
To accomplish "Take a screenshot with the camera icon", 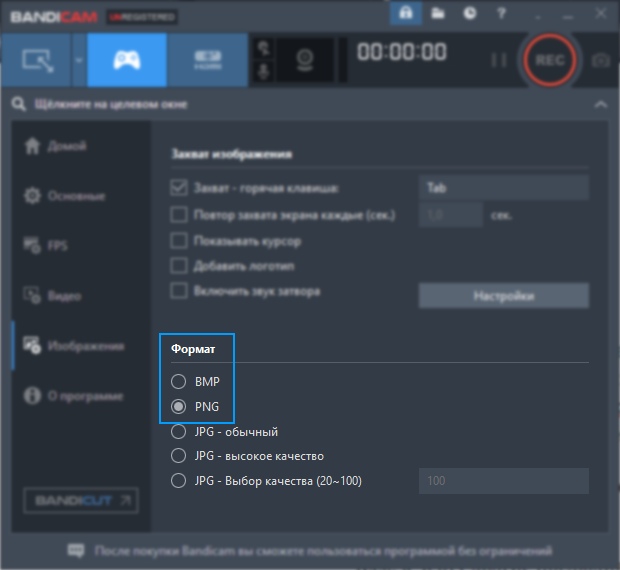I will 600,60.
